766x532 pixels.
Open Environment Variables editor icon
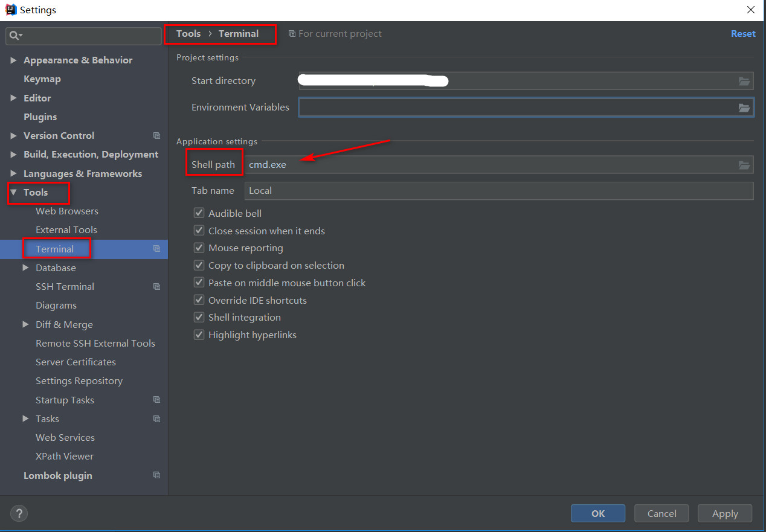(x=744, y=107)
